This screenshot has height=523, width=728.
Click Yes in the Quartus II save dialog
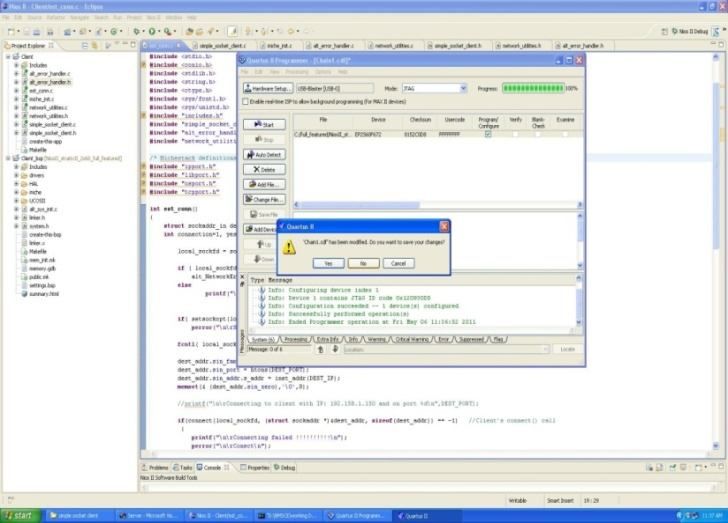(328, 263)
